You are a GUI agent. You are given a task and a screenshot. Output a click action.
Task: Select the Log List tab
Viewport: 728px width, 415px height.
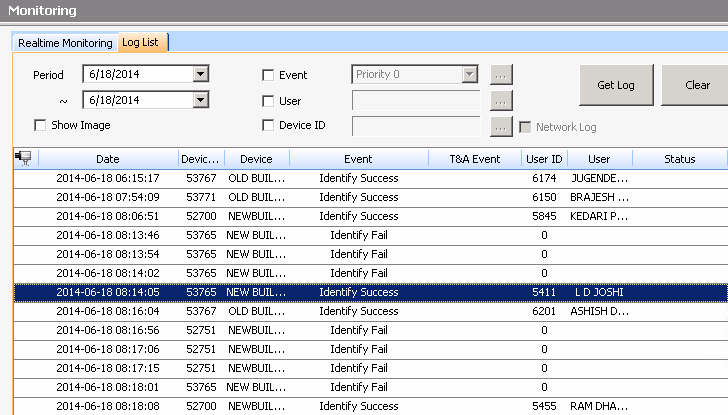click(x=144, y=42)
